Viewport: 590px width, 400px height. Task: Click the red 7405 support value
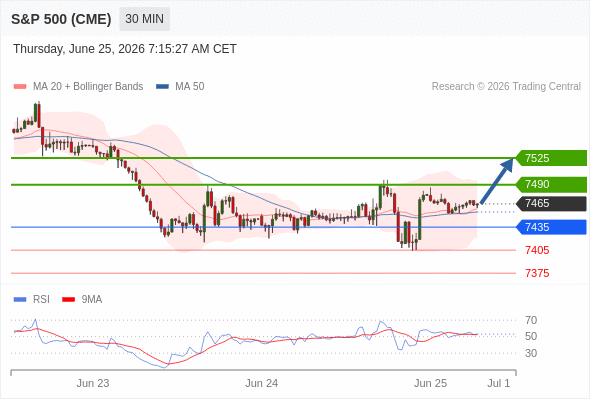coord(537,250)
